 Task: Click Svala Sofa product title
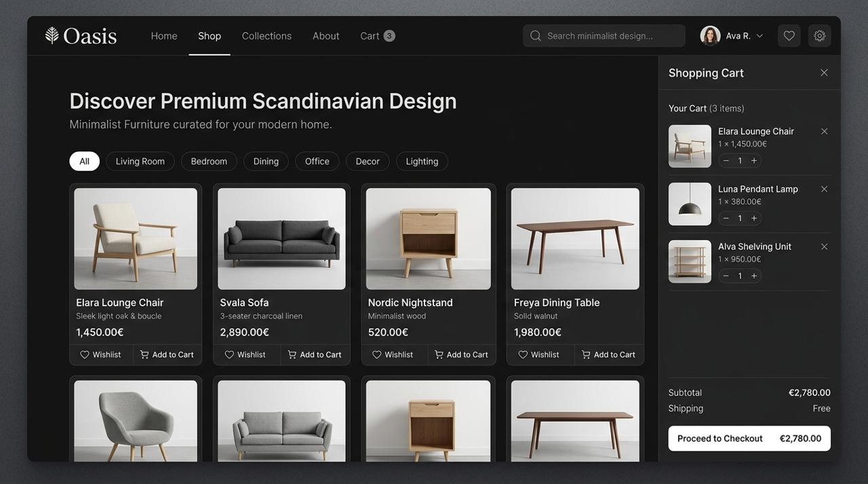pyautogui.click(x=244, y=302)
